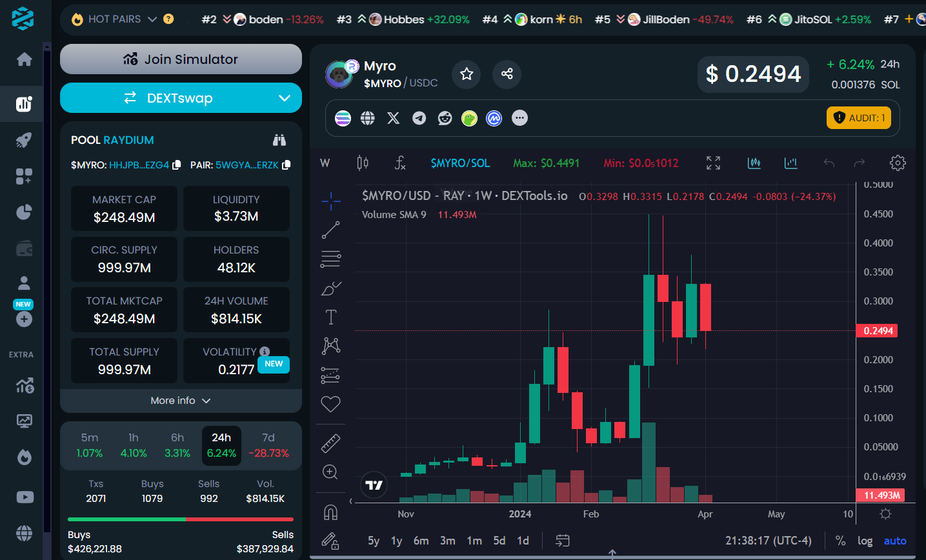The height and width of the screenshot is (560, 926).
Task: Open hot pair #3 Hobbes
Action: tap(403, 19)
